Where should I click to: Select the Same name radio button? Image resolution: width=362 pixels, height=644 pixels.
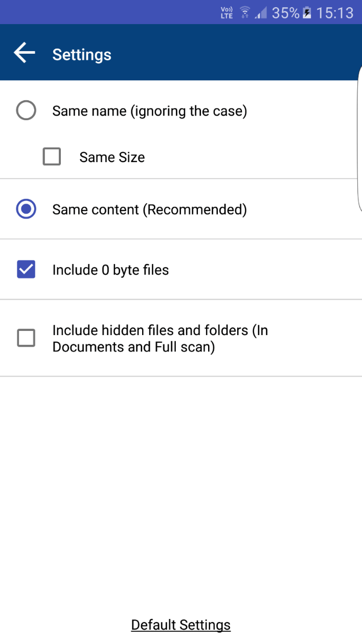click(x=26, y=110)
